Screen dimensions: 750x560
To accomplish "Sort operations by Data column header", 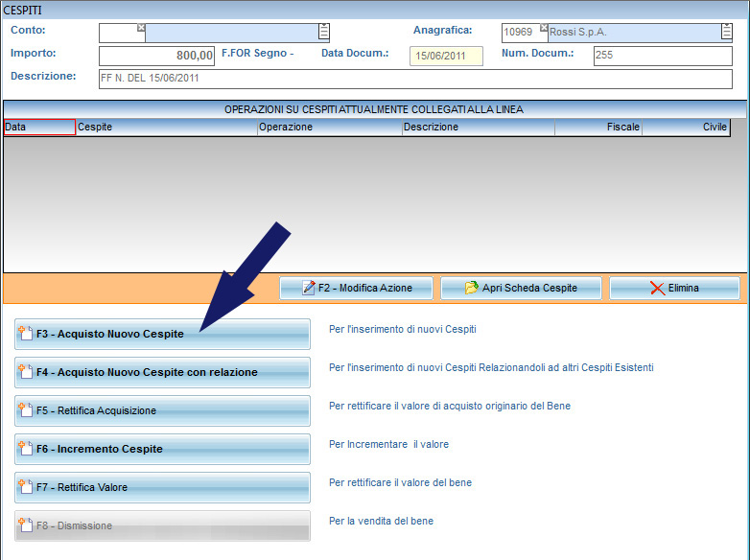I will coord(39,127).
